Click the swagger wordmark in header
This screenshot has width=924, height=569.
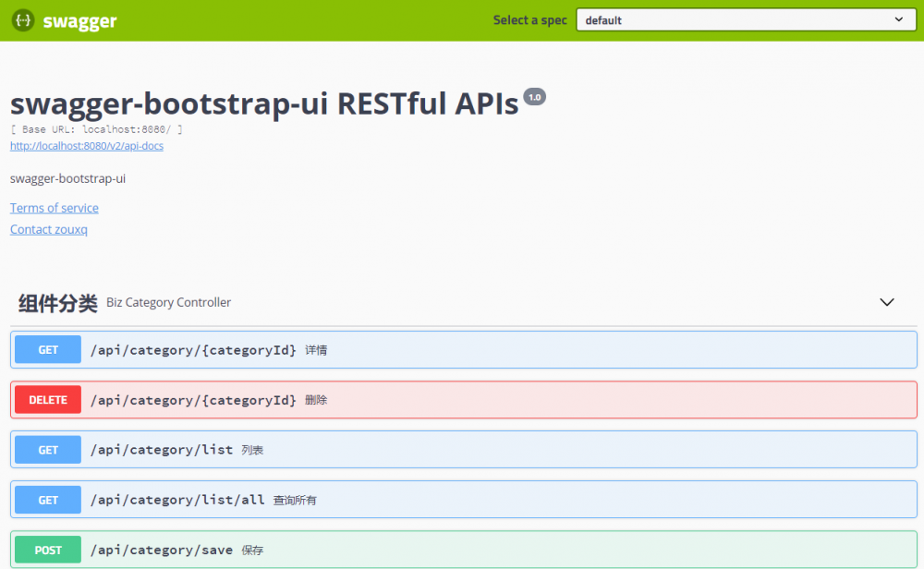click(x=79, y=21)
